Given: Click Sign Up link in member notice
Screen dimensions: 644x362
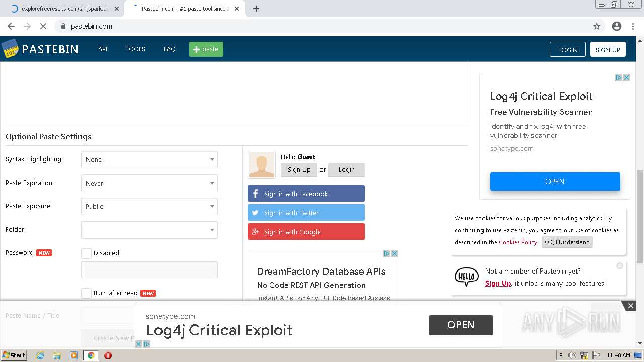Looking at the screenshot, I should (x=498, y=284).
